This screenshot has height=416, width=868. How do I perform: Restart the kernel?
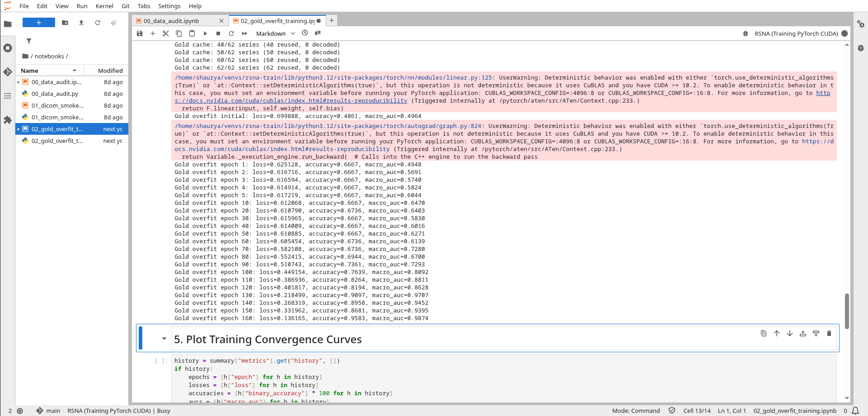pos(231,33)
